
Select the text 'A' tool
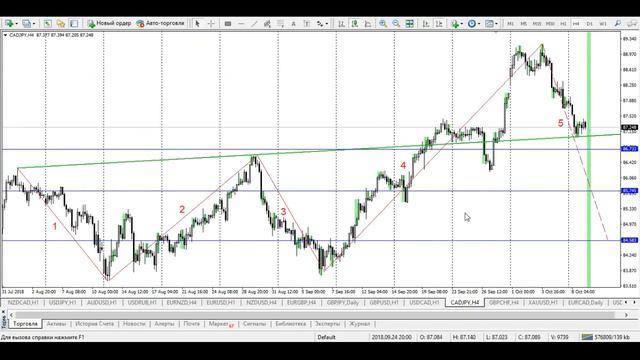point(293,24)
